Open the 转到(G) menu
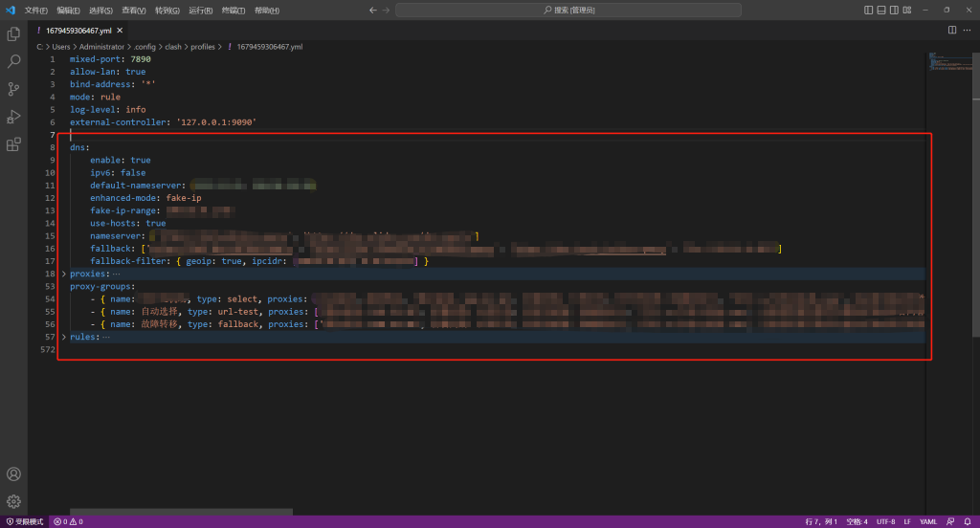 (167, 10)
